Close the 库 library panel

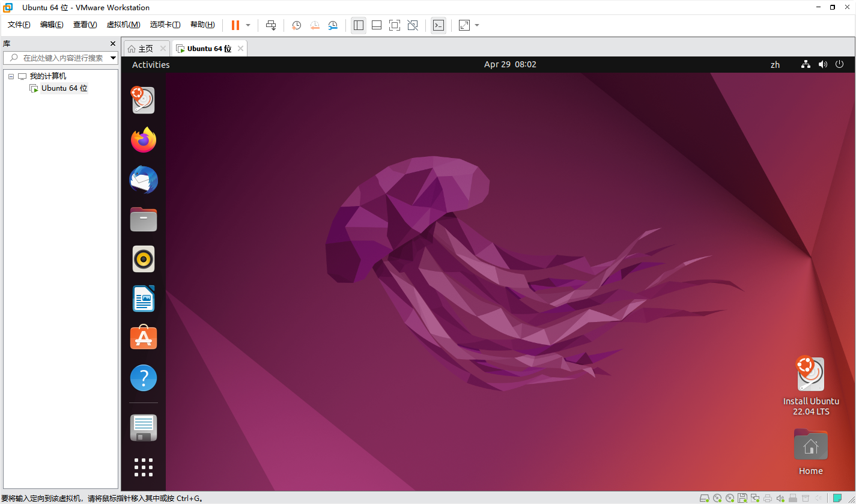113,43
